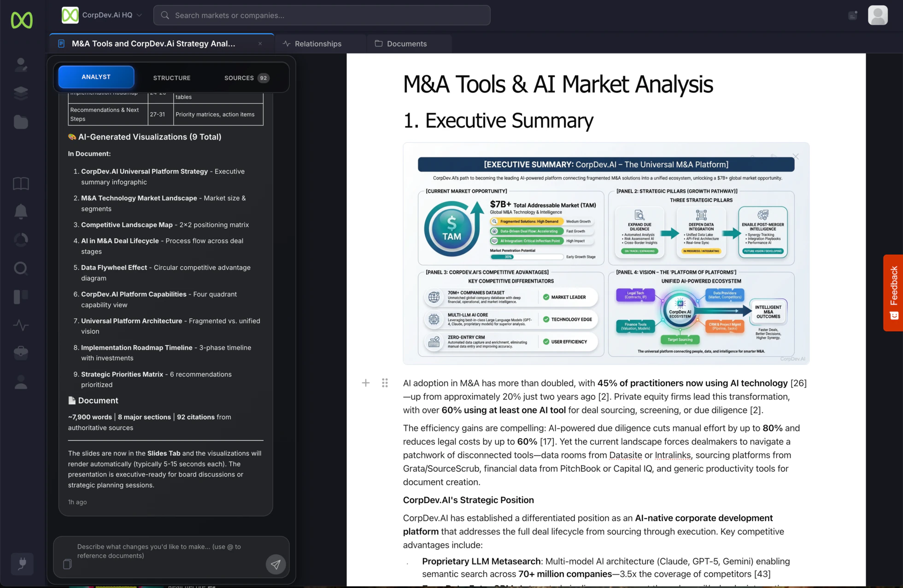Switch to the M&A Tools strategy analysis tab
The image size is (903, 588).
coord(161,44)
